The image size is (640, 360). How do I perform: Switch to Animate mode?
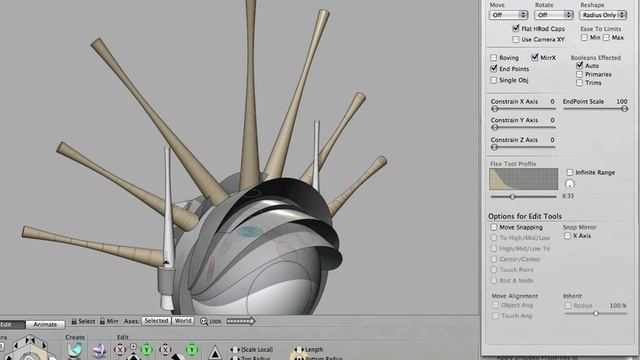coord(45,324)
